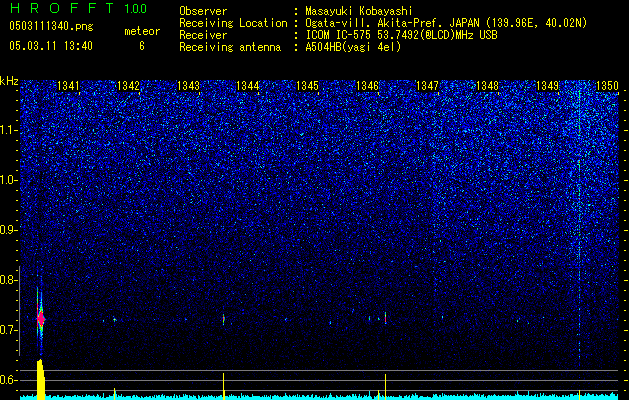Click the date stamp 05.03.11 13:40
This screenshot has width=629, height=400.
coord(51,46)
